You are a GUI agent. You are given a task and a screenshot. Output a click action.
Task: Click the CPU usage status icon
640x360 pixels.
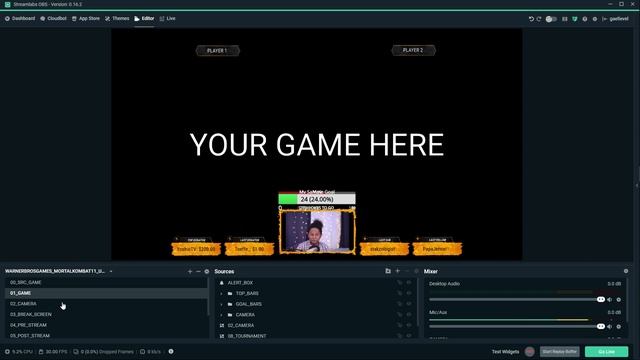pos(7,351)
